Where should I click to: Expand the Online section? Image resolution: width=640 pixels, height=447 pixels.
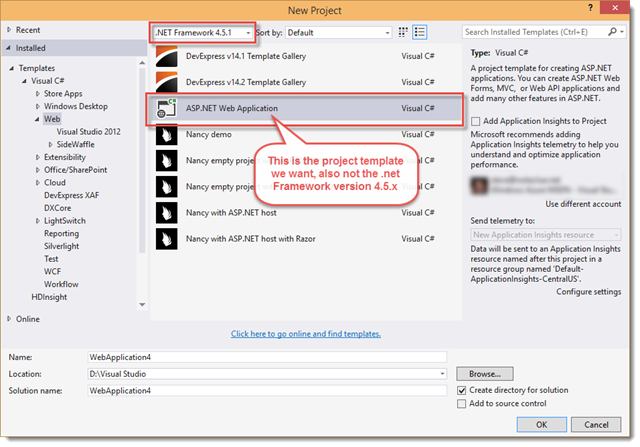(9, 319)
